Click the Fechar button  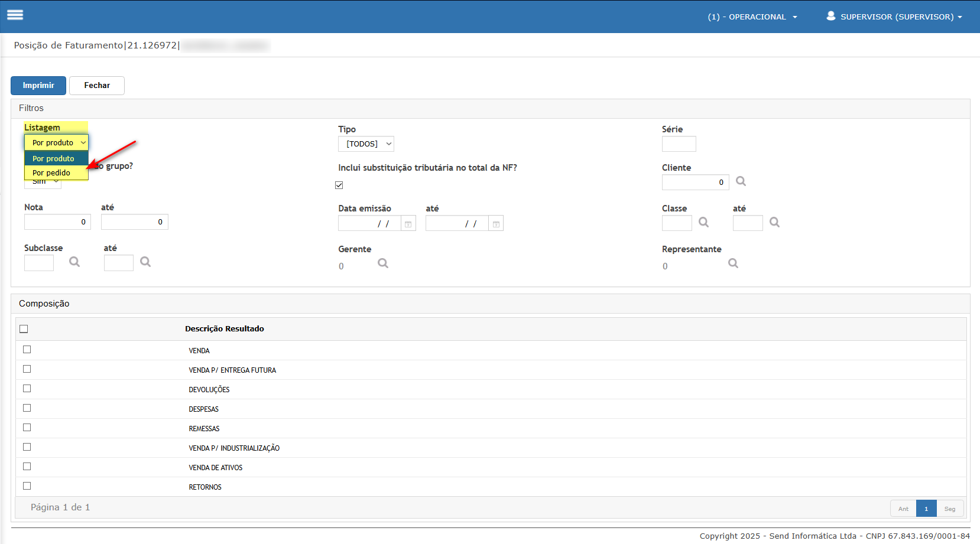coord(97,86)
